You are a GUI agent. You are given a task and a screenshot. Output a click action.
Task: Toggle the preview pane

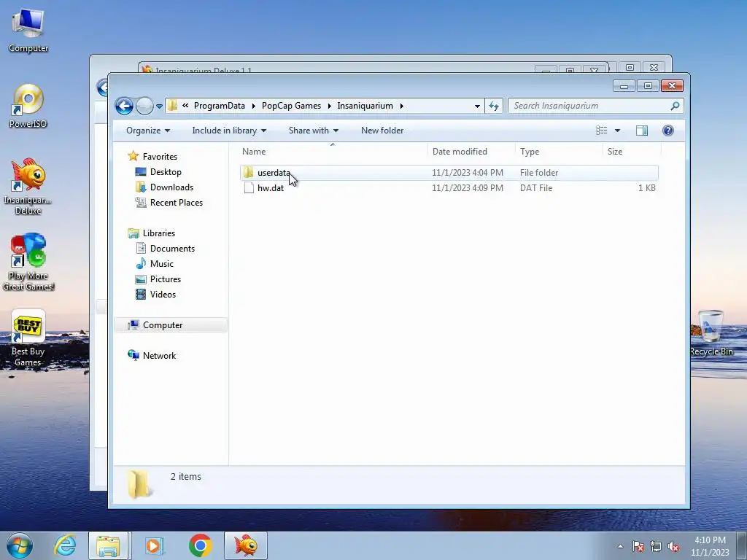642,131
